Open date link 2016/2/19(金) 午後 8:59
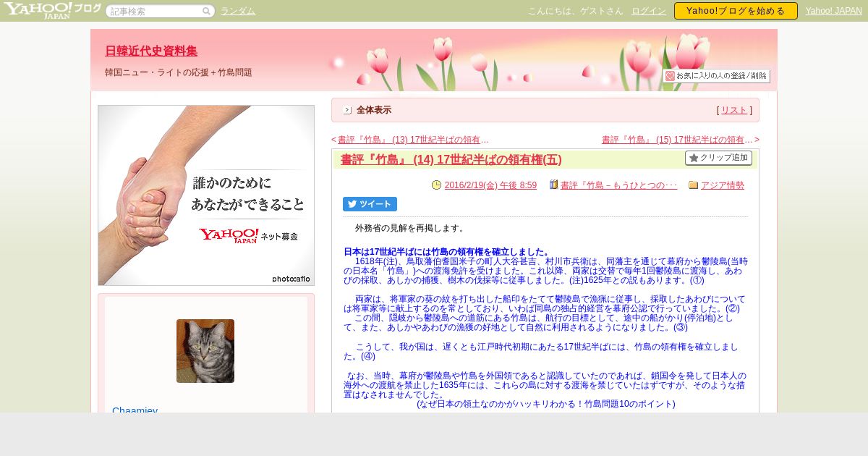This screenshot has height=456, width=868. pos(490,185)
